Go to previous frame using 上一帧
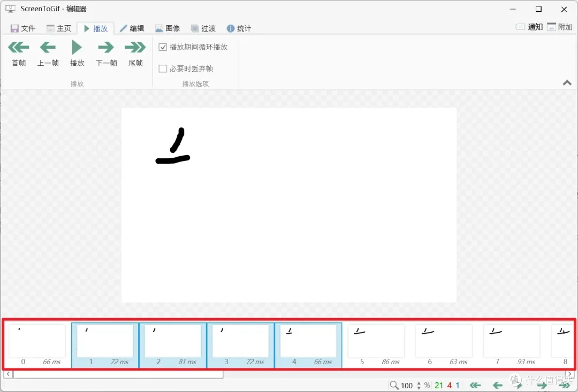Screen dimensions: 578x392 click(48, 53)
